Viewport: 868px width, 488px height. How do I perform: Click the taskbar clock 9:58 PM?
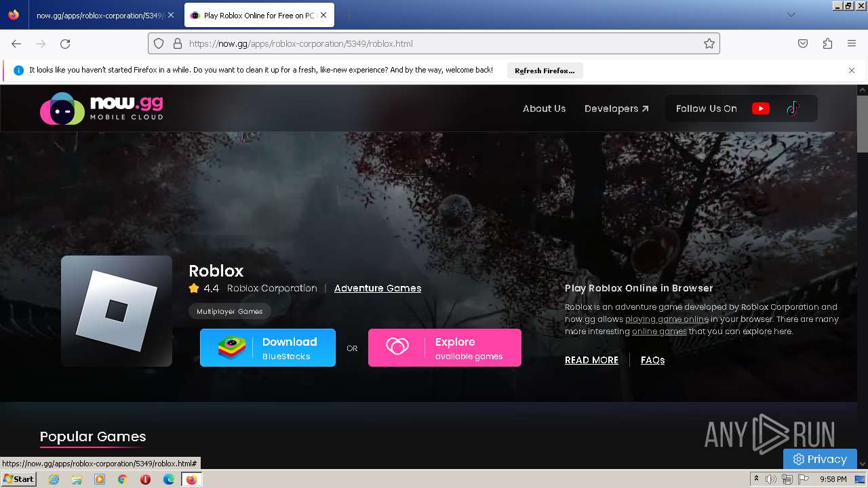point(833,479)
